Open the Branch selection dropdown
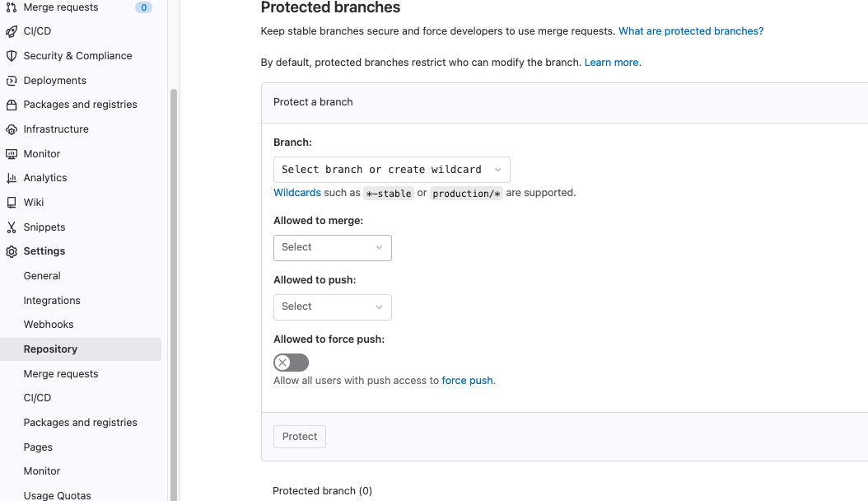 pos(391,169)
